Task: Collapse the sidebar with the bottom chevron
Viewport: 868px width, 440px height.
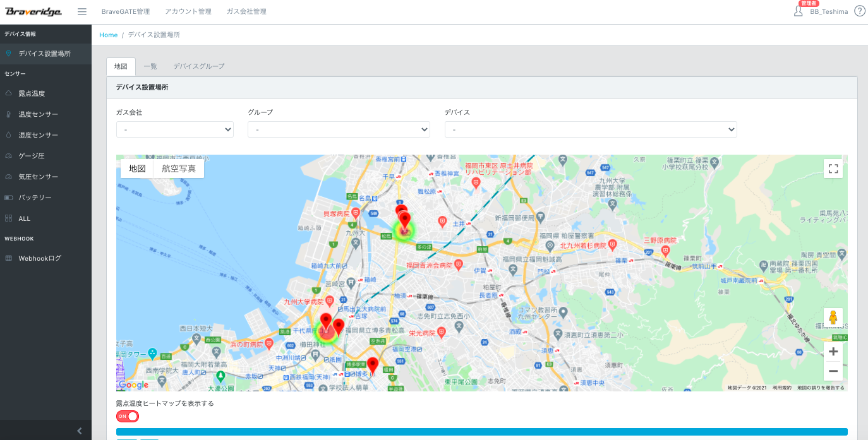Action: tap(80, 431)
